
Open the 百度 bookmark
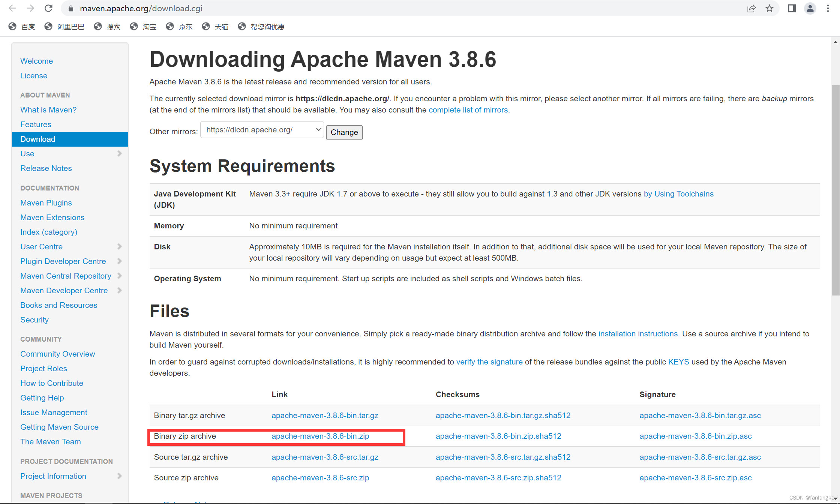point(22,27)
